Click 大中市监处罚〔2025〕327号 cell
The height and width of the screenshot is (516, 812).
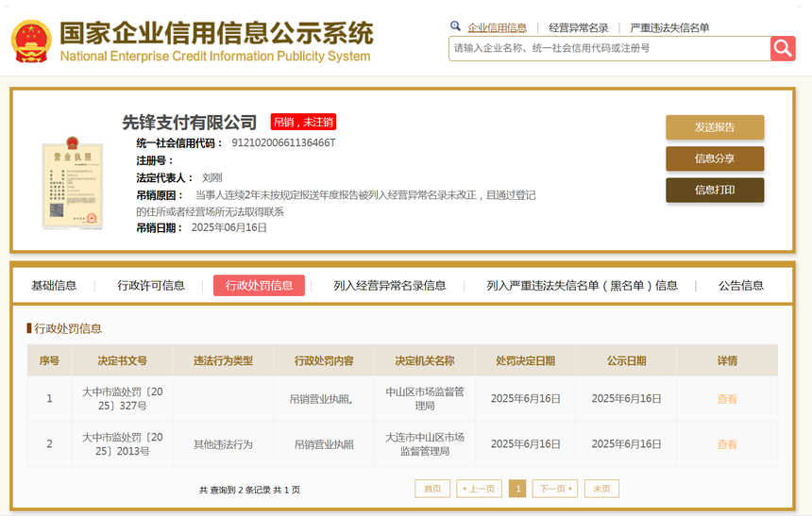pyautogui.click(x=122, y=399)
